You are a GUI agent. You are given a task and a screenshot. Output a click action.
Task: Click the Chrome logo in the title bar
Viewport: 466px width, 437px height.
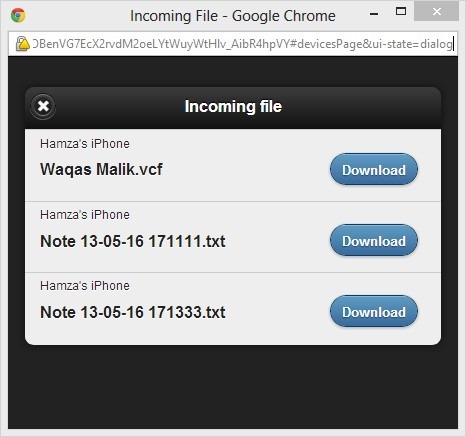point(18,15)
